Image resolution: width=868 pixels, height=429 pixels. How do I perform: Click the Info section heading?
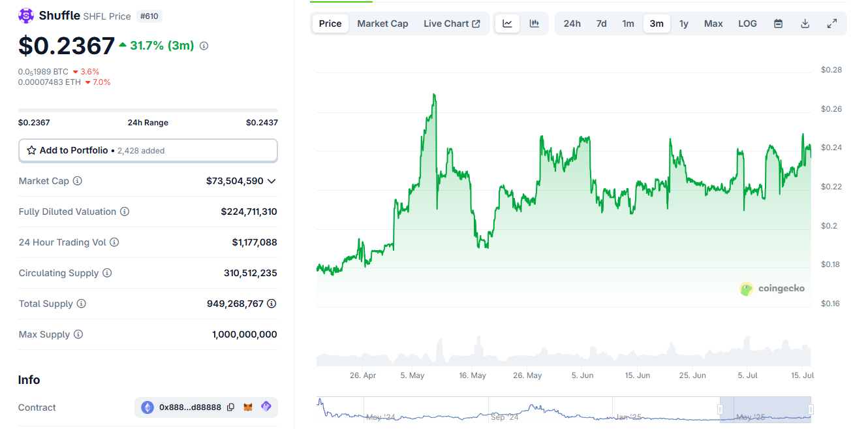pyautogui.click(x=29, y=380)
